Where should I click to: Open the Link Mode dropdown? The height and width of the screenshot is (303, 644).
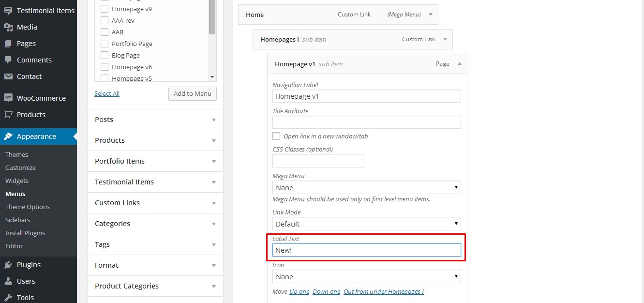pos(366,224)
